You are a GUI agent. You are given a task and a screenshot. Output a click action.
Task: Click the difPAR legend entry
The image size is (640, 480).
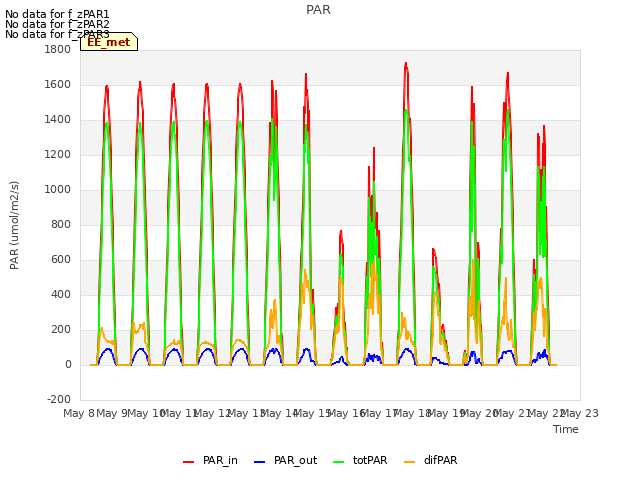[x=431, y=460]
